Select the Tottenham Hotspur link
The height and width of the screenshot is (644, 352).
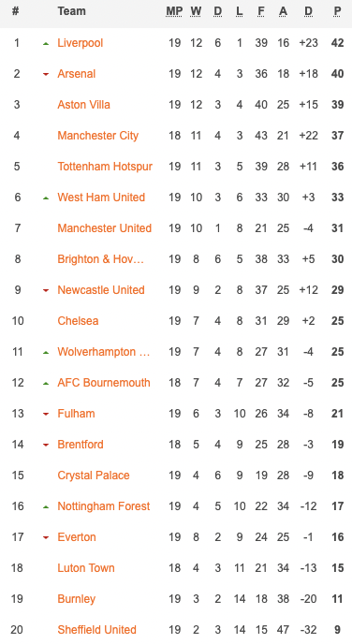(x=105, y=167)
